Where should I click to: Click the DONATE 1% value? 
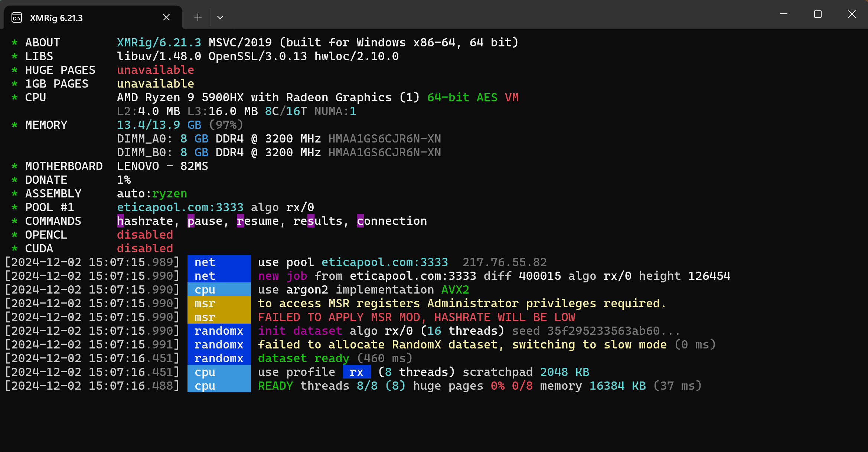(124, 180)
